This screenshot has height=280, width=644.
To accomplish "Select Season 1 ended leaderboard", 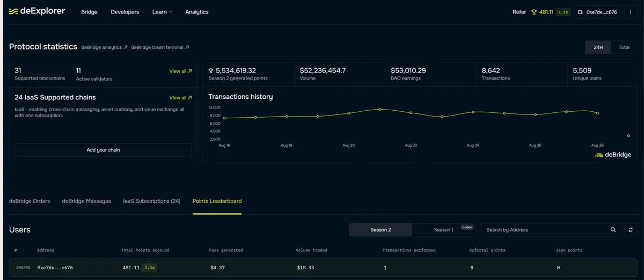I will point(444,229).
